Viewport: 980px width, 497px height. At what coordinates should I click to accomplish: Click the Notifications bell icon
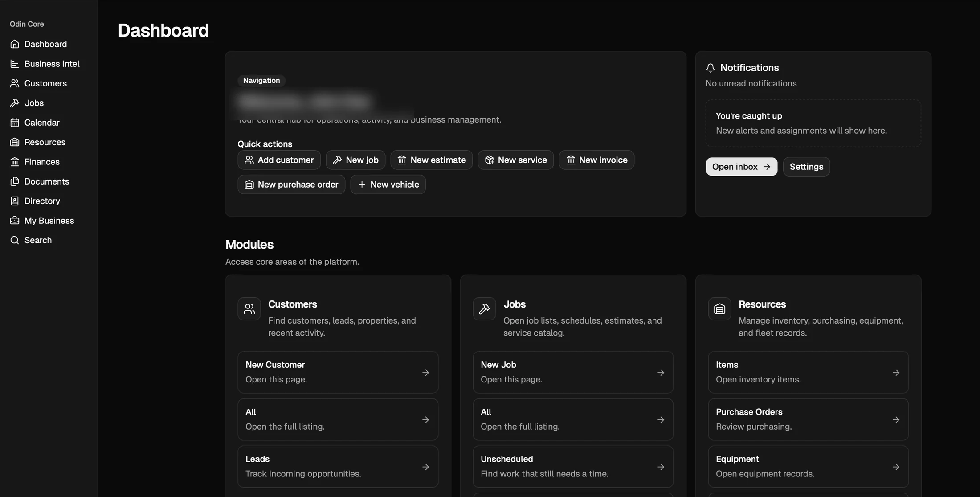[710, 68]
